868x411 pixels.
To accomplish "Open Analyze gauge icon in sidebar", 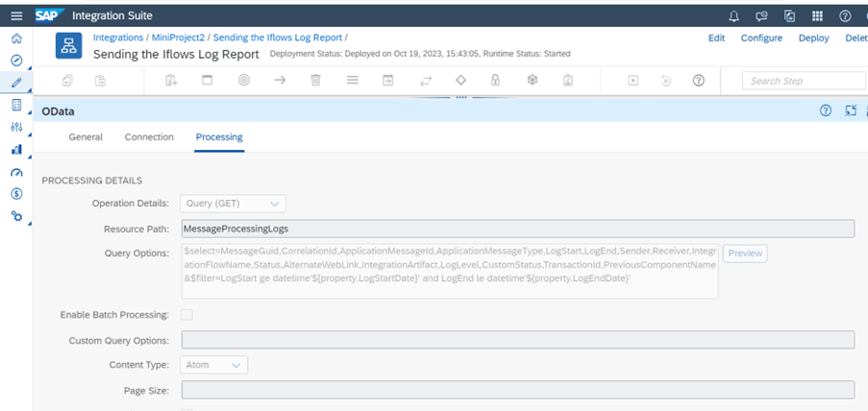I will (16, 172).
